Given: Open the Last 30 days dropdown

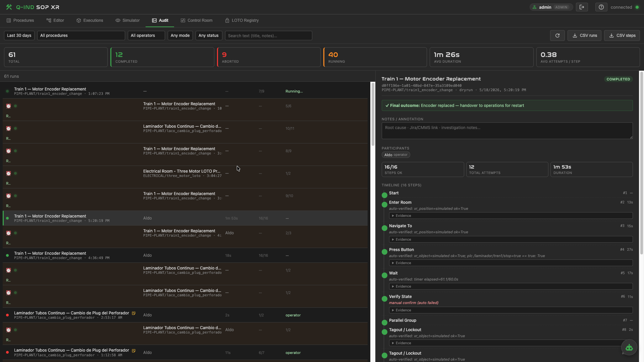Looking at the screenshot, I should [19, 36].
